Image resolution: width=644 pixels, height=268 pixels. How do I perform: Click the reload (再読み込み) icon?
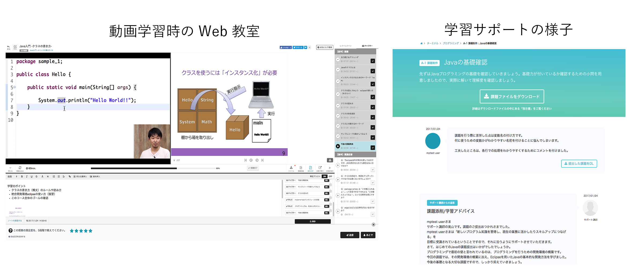(20, 168)
